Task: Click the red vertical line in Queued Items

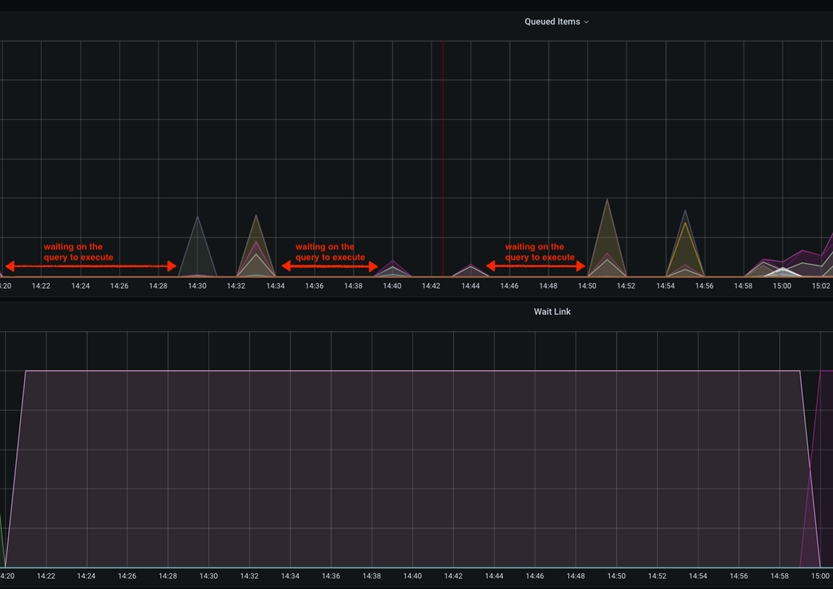Action: [443, 150]
